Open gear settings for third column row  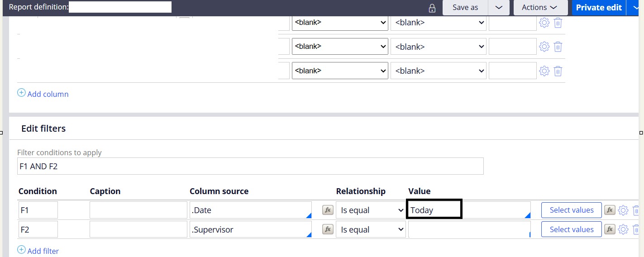coord(544,71)
